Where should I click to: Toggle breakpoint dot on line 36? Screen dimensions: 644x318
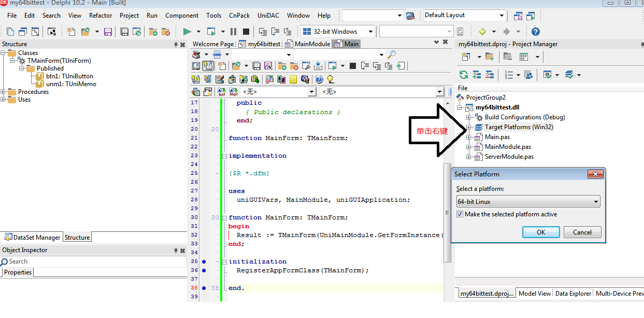tap(204, 270)
